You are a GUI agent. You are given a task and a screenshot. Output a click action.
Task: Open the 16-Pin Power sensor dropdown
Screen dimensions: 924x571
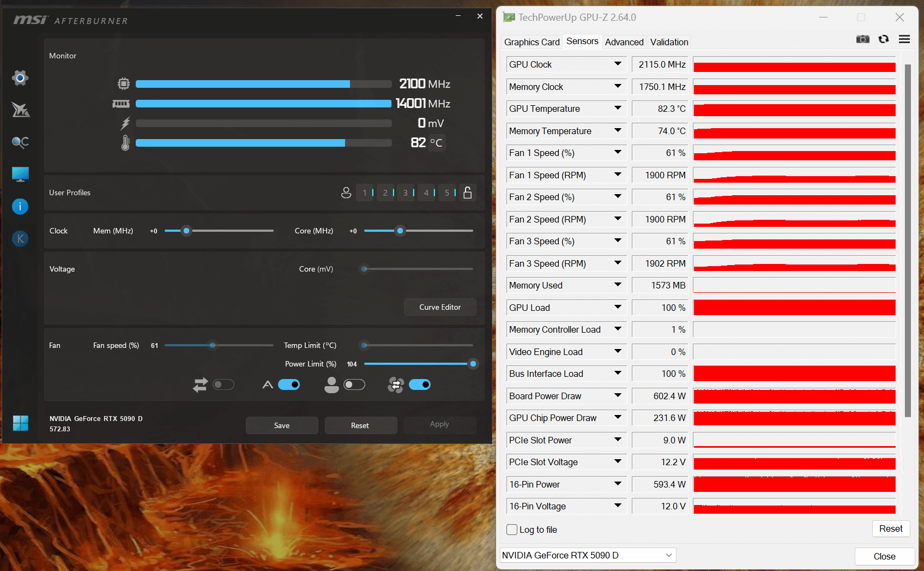(x=618, y=484)
